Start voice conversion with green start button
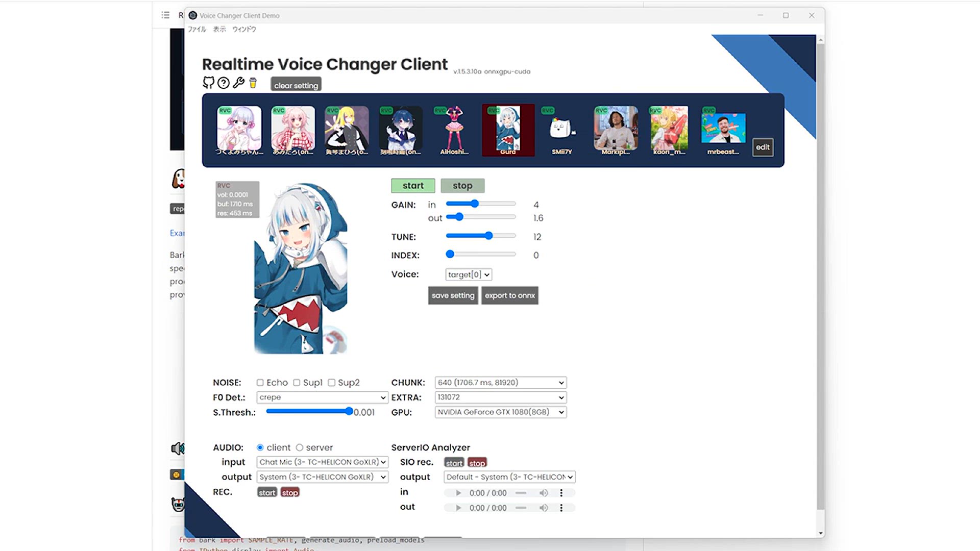The image size is (980, 551). coord(413,186)
